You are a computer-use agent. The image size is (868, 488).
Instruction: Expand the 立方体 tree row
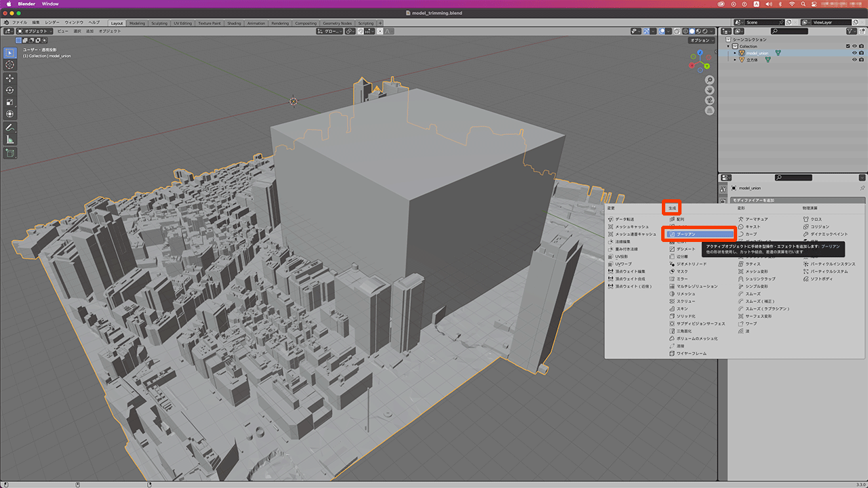coord(734,60)
